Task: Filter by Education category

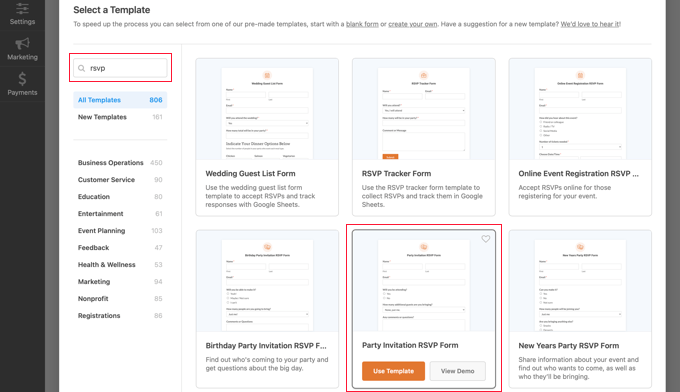Action: (120, 196)
